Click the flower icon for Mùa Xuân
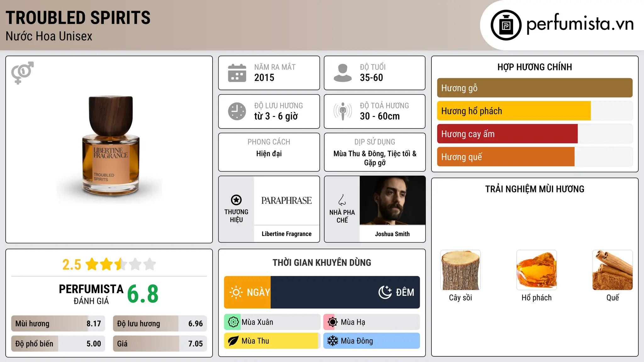644x362 pixels. click(233, 322)
